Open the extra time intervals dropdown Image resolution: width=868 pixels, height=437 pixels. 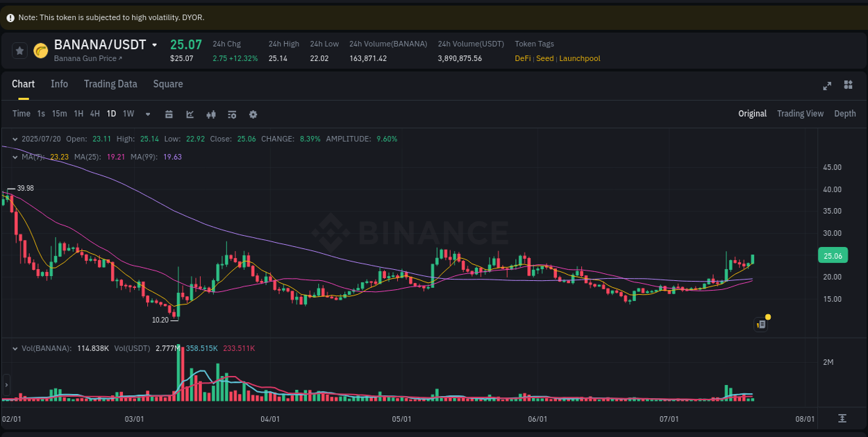pos(147,114)
